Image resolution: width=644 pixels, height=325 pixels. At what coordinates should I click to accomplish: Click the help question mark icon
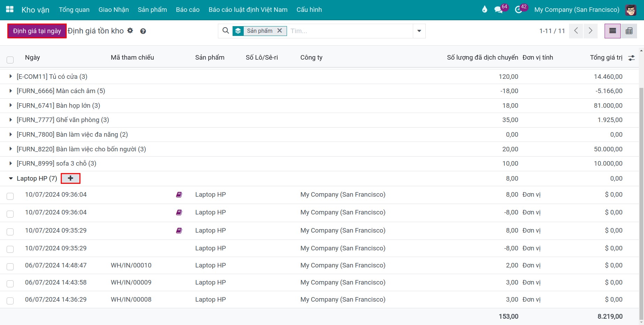tap(143, 31)
